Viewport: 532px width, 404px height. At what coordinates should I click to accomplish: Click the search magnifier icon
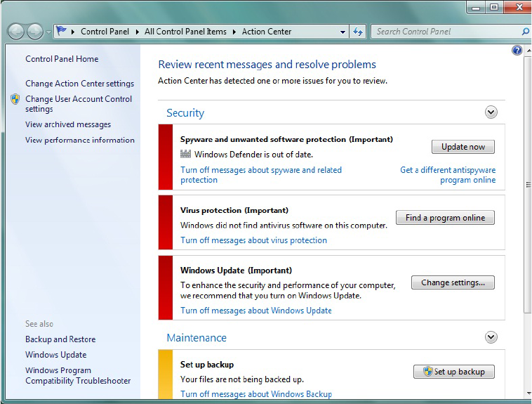(x=526, y=32)
